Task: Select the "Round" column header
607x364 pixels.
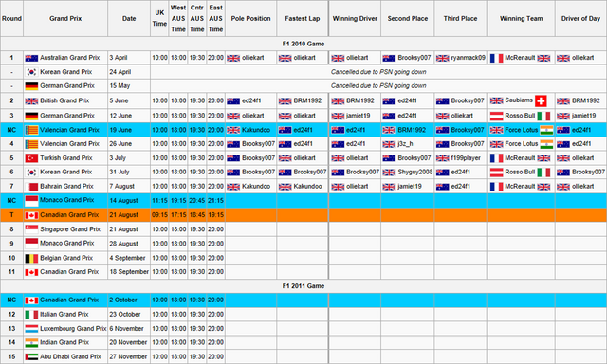Action: [11, 19]
